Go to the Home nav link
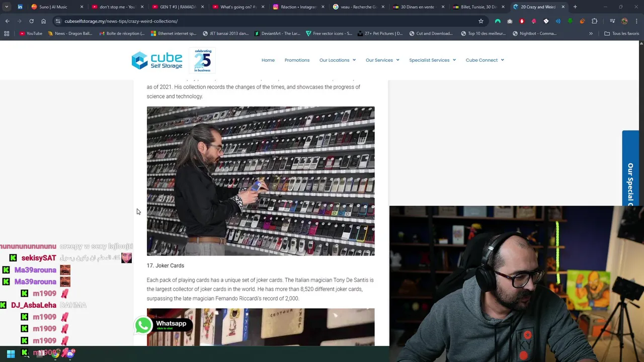Image resolution: width=644 pixels, height=362 pixels. pyautogui.click(x=268, y=60)
